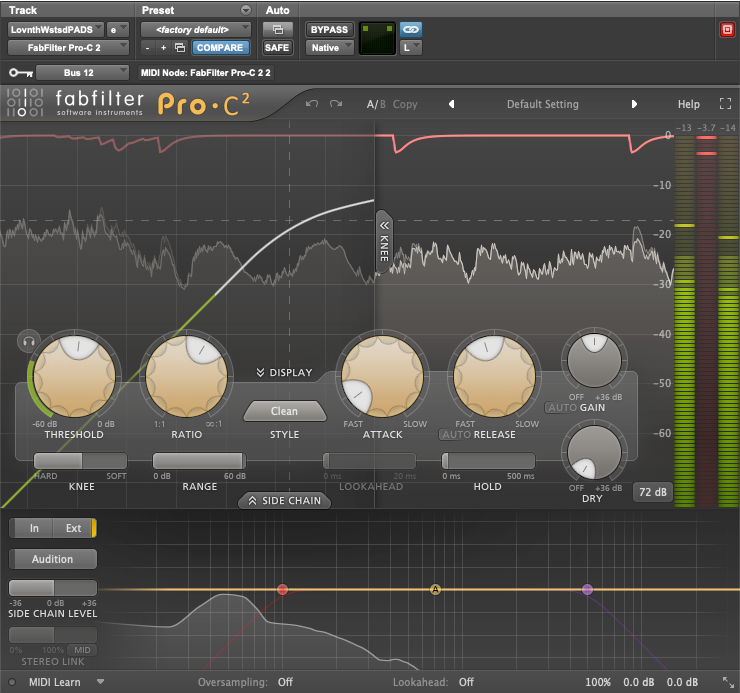
Task: Click the green plugin meter thumbnail
Action: 377,38
